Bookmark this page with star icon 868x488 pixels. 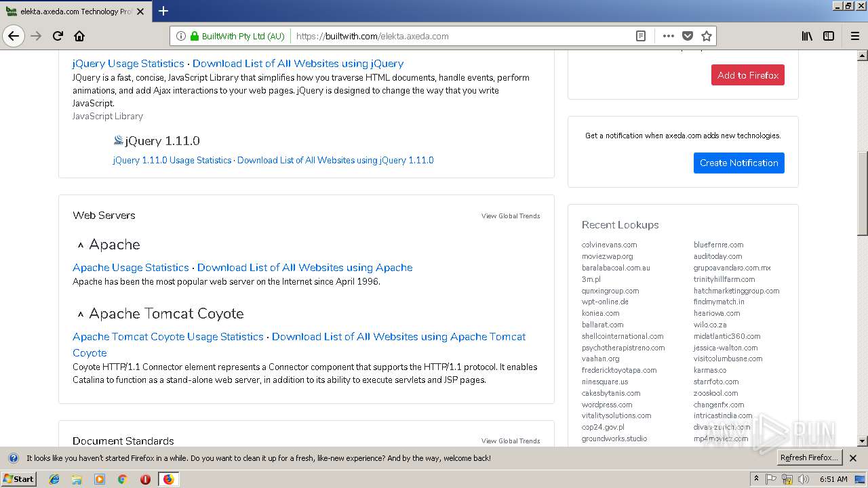[x=706, y=36]
